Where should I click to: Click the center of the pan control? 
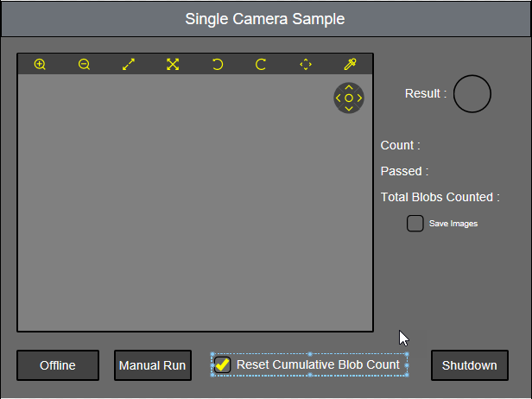(x=349, y=98)
